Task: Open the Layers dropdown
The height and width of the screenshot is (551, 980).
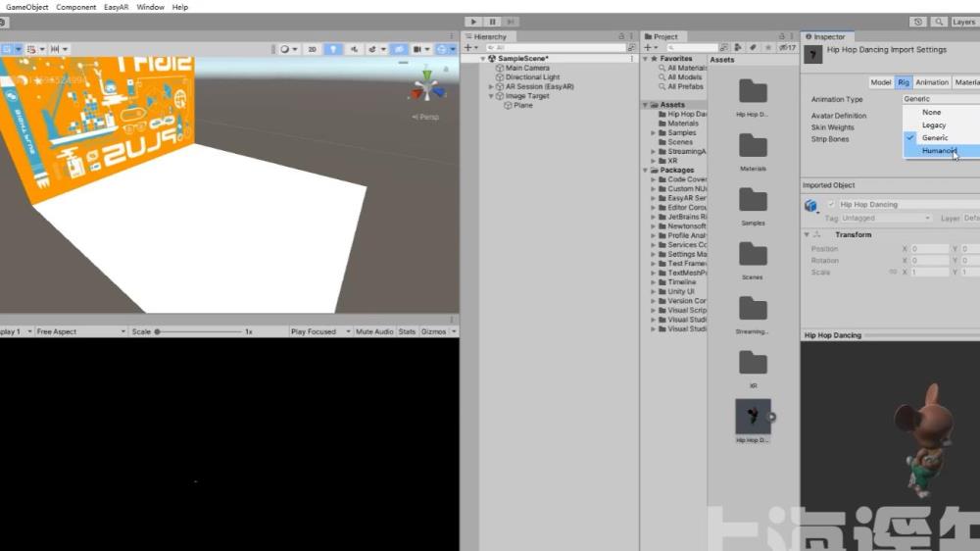Action: click(x=964, y=22)
